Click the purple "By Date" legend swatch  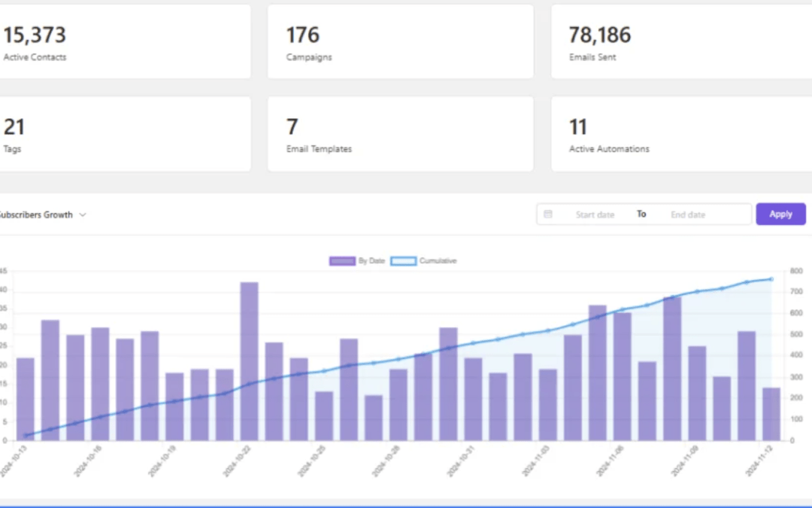[x=342, y=260]
